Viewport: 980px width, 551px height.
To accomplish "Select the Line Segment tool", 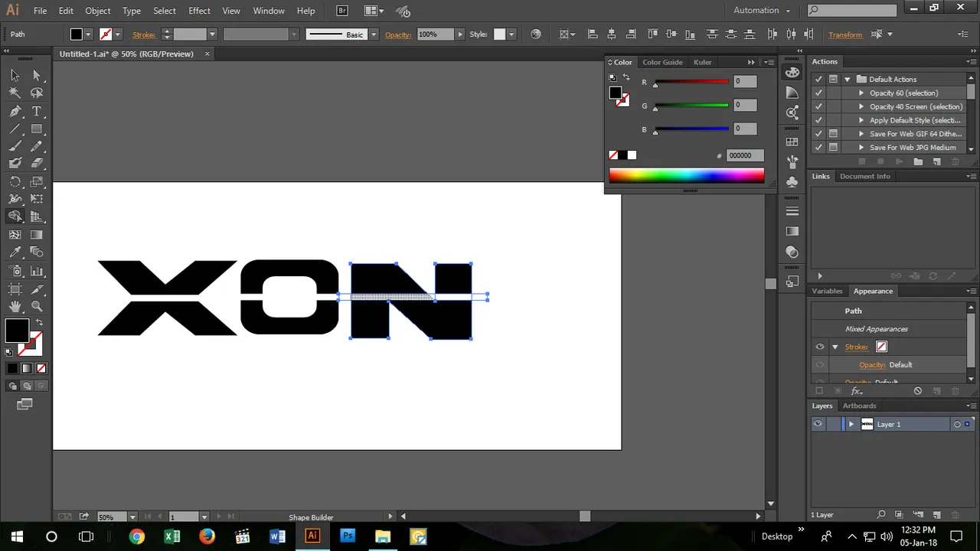I will pos(15,129).
